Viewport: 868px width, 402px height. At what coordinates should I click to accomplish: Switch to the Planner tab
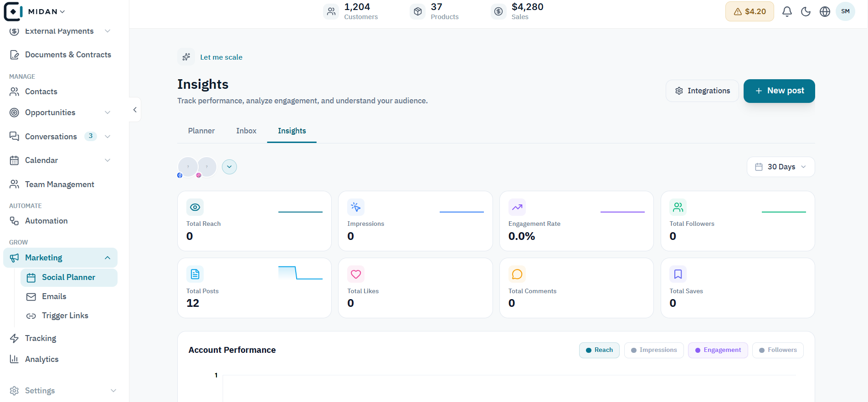click(201, 131)
